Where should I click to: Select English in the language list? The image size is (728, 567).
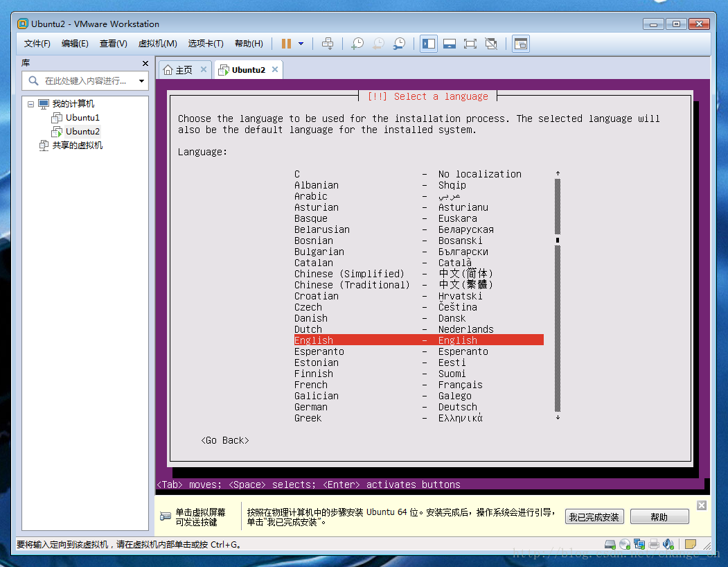[419, 340]
